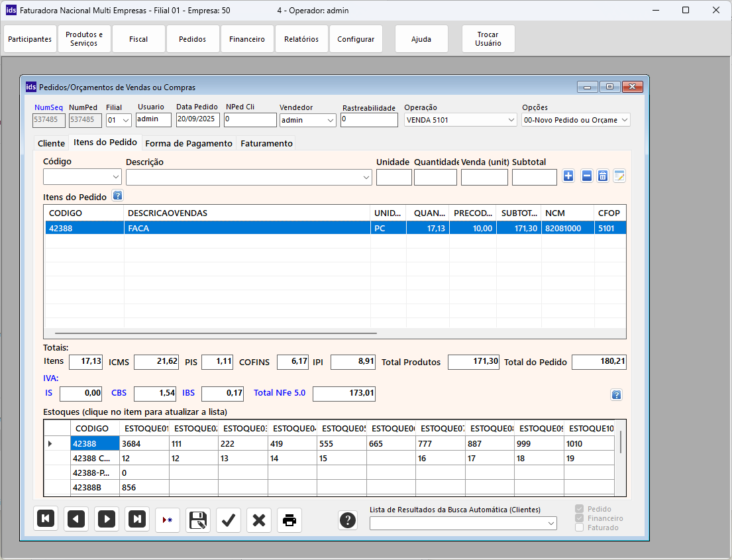Switch to the Forma de Pagamento tab
Screen dimensions: 732x560
(x=189, y=143)
